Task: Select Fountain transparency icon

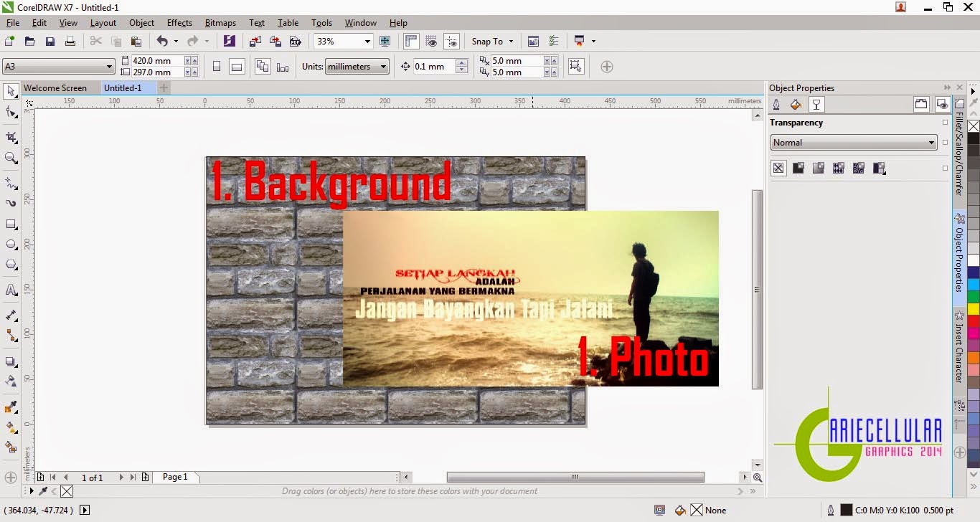Action: (819, 169)
